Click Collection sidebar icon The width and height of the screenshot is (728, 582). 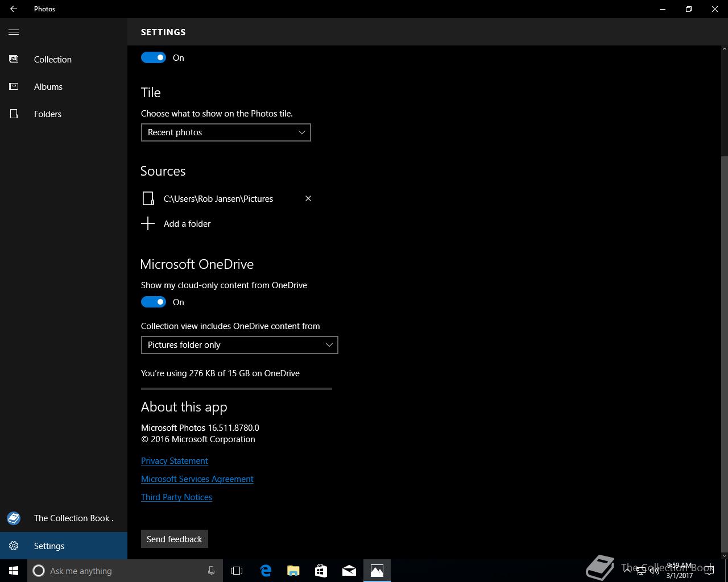pyautogui.click(x=14, y=59)
